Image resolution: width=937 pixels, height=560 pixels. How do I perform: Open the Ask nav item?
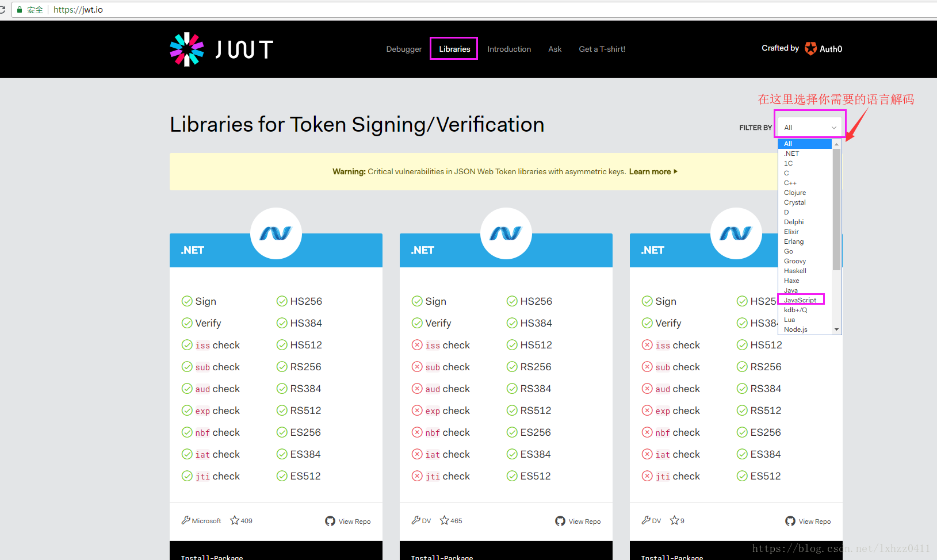(555, 49)
